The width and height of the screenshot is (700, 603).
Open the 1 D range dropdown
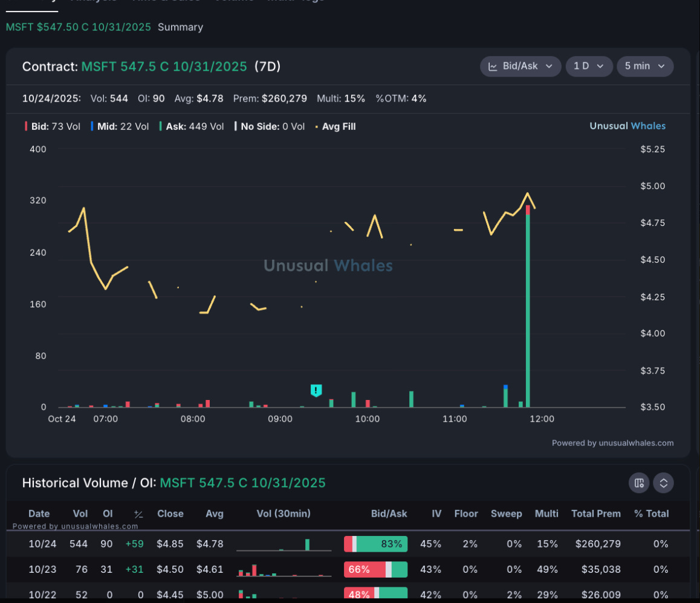click(x=589, y=66)
